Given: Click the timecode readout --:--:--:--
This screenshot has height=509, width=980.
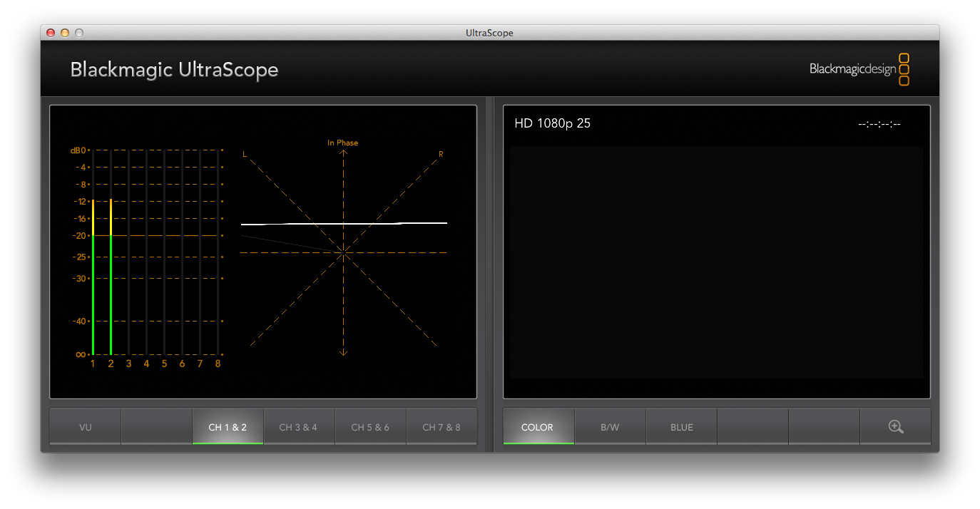Looking at the screenshot, I should click(879, 124).
